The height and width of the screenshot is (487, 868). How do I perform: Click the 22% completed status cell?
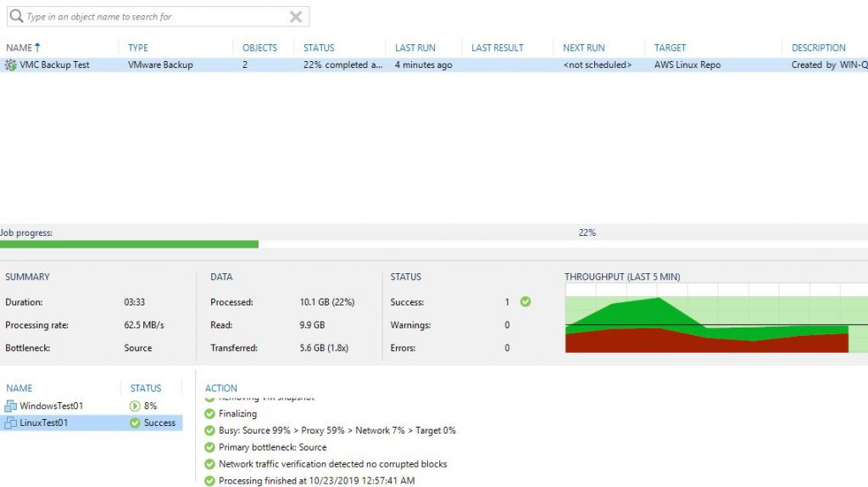tap(342, 64)
